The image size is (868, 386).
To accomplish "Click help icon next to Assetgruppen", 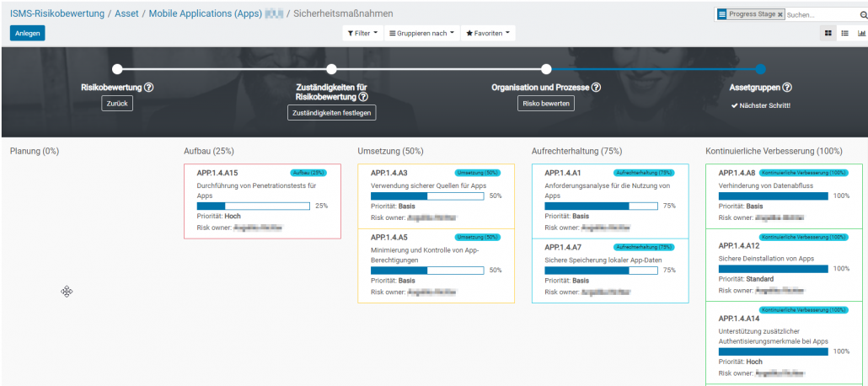I will click(787, 87).
